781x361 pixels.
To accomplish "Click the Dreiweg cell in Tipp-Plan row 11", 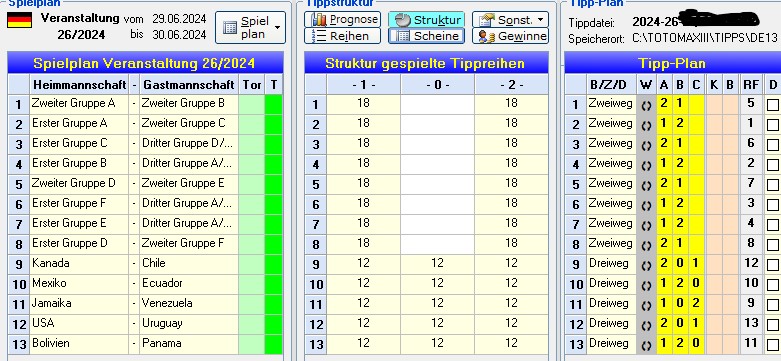I will pos(612,304).
